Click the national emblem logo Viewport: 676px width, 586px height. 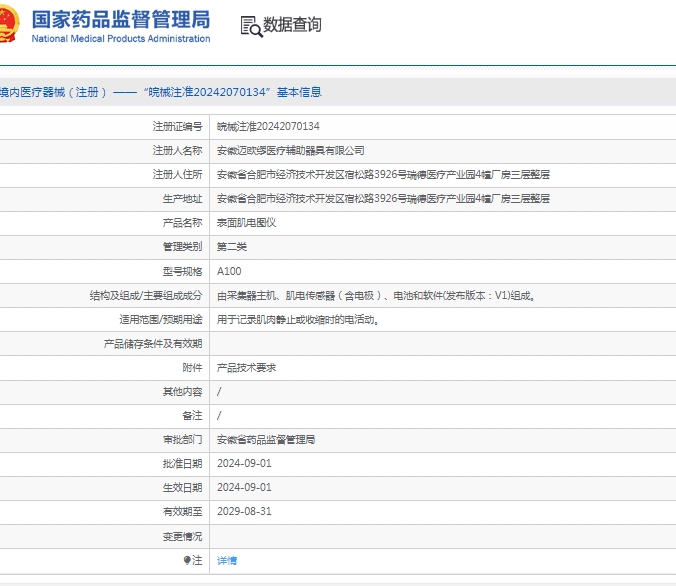tap(9, 24)
